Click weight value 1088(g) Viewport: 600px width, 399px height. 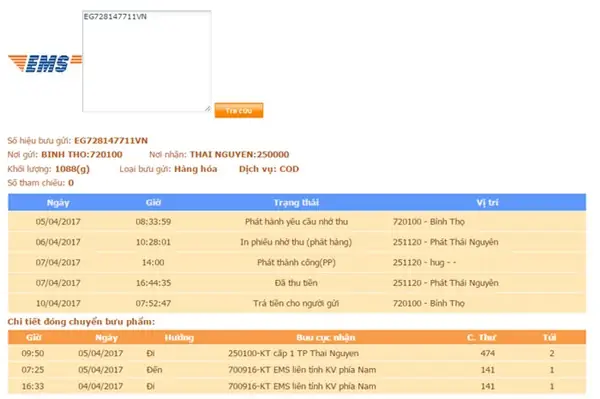pyautogui.click(x=72, y=169)
